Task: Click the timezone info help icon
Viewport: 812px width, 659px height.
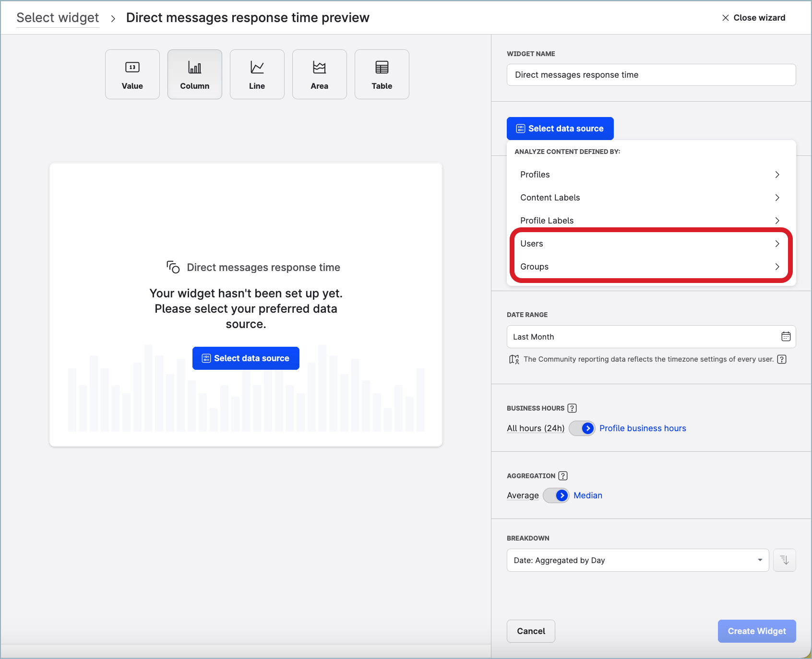Action: [782, 359]
